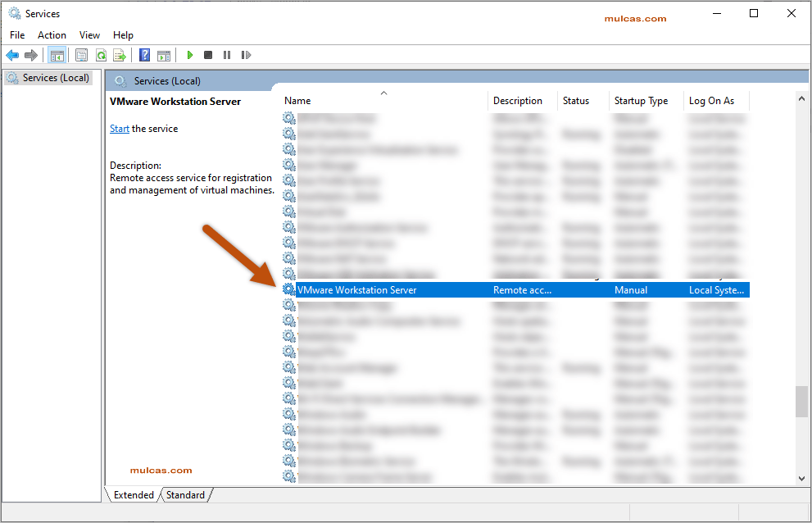Click the scroll down arrow of the services list
Screen dimensions: 812x523
pyautogui.click(x=801, y=478)
